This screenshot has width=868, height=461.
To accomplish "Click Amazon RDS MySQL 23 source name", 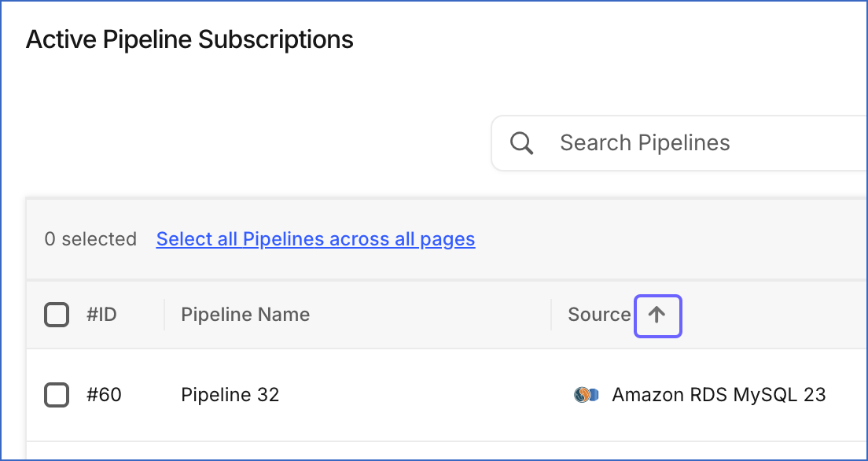I will (x=719, y=395).
